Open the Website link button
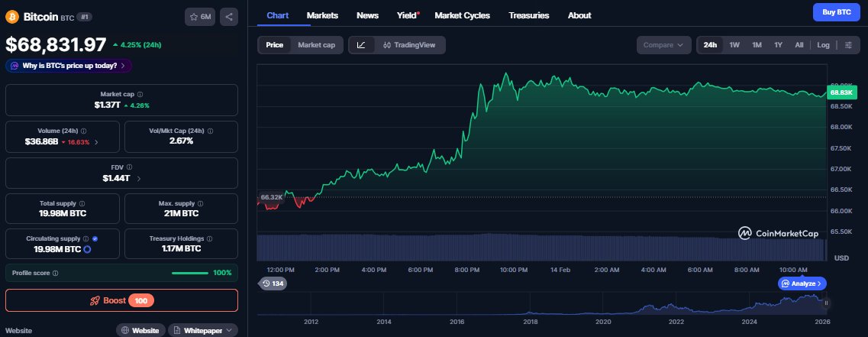 (x=140, y=330)
